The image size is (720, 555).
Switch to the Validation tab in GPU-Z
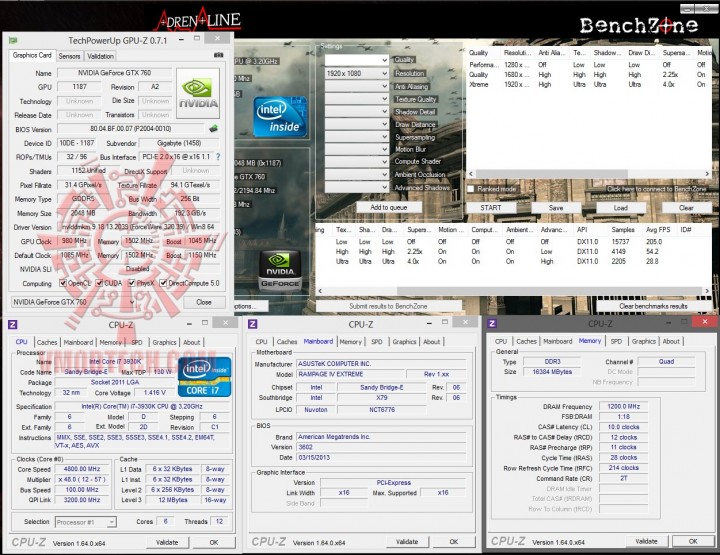pos(100,56)
